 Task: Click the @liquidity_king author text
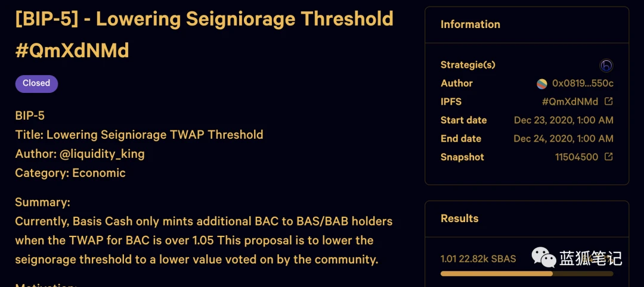tap(102, 154)
